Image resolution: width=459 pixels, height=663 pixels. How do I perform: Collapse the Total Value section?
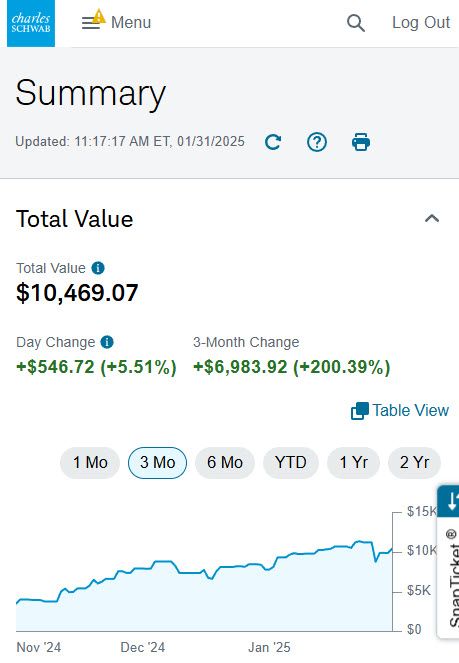point(432,219)
